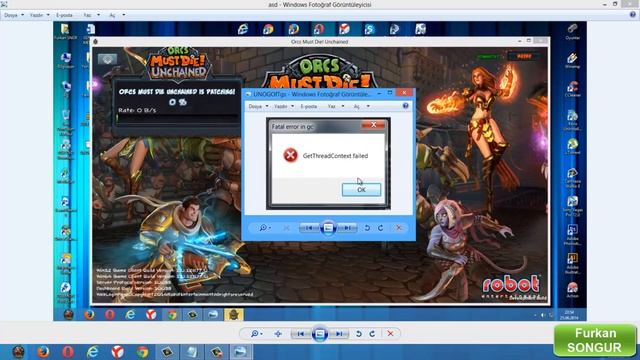Click Yandex Browser on the pictured desktop taskbar
Image resolution: width=640 pixels, height=360 pixels.
point(151,315)
